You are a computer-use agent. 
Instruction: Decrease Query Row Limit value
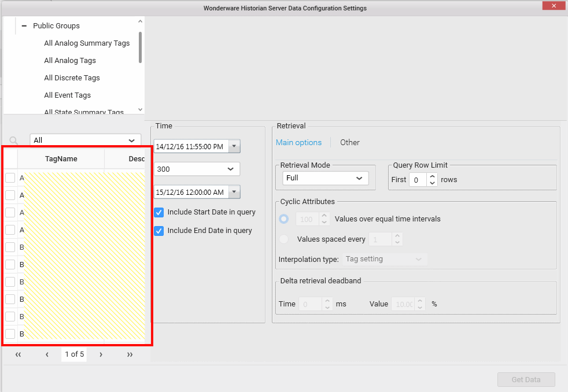pos(432,183)
